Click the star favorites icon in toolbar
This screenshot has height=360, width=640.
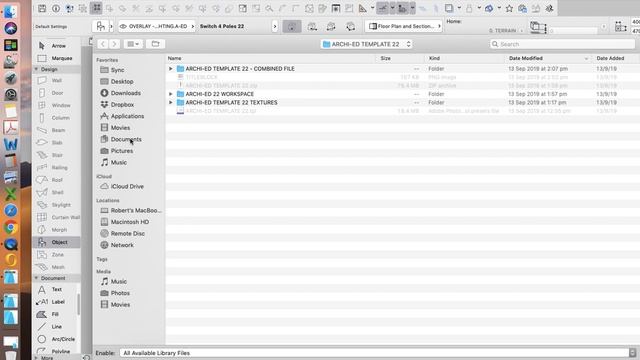(509, 8)
